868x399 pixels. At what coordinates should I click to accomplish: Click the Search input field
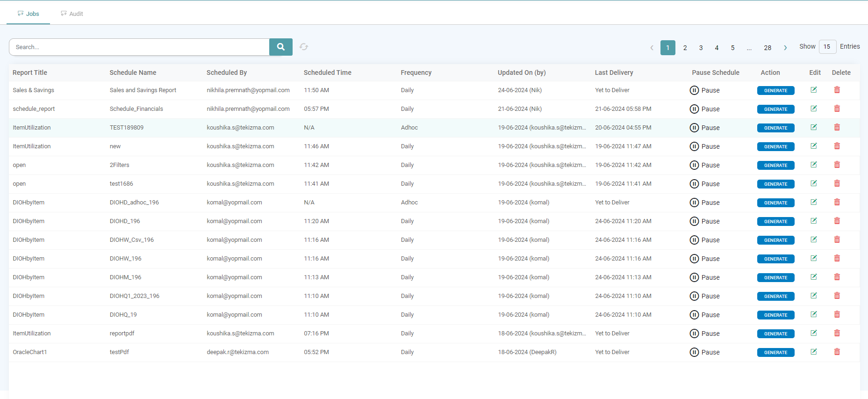tap(139, 47)
